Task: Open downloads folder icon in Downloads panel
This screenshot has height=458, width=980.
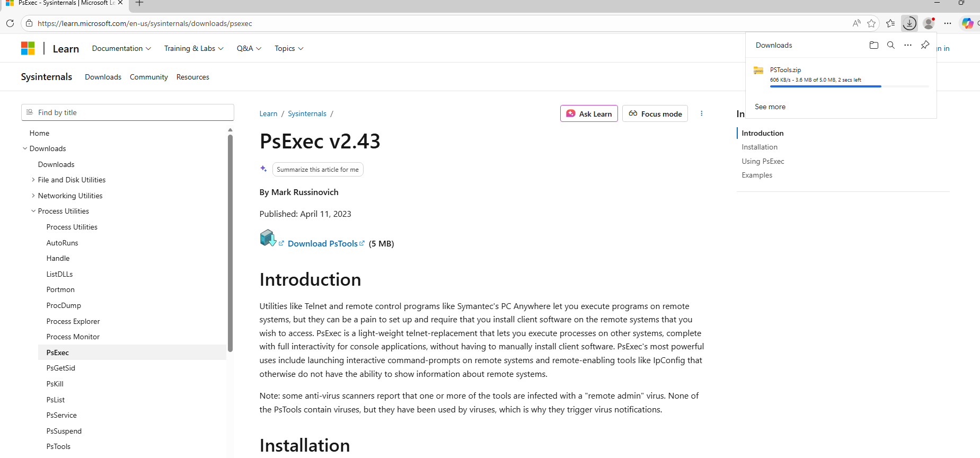Action: (873, 45)
